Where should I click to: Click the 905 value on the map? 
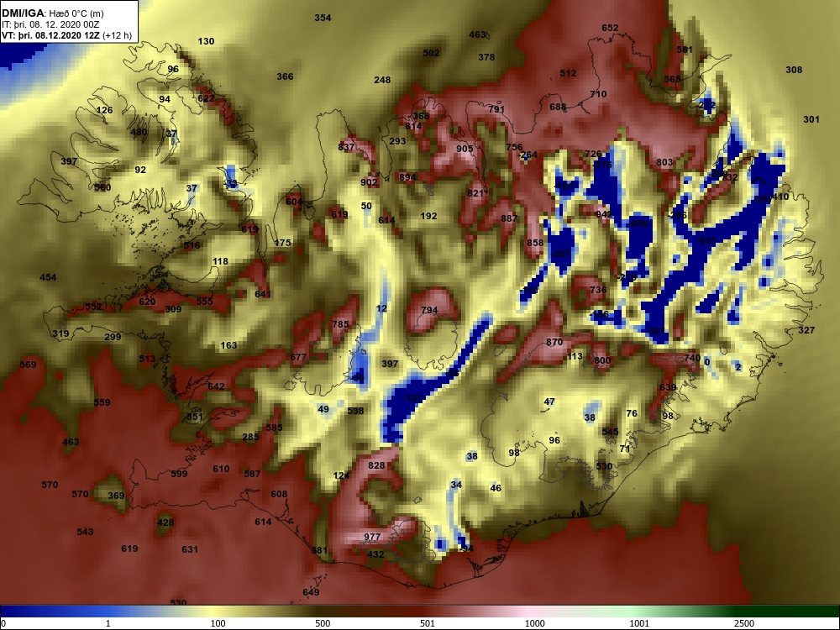pos(465,149)
